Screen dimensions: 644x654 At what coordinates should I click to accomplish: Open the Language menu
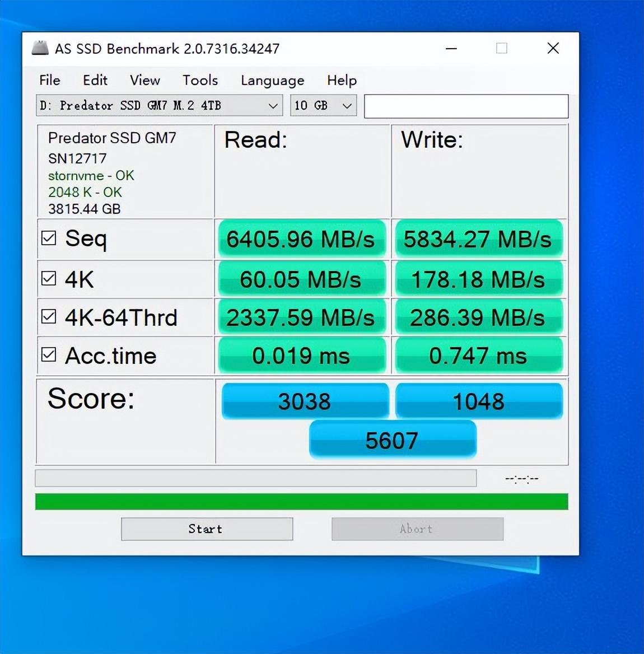272,80
